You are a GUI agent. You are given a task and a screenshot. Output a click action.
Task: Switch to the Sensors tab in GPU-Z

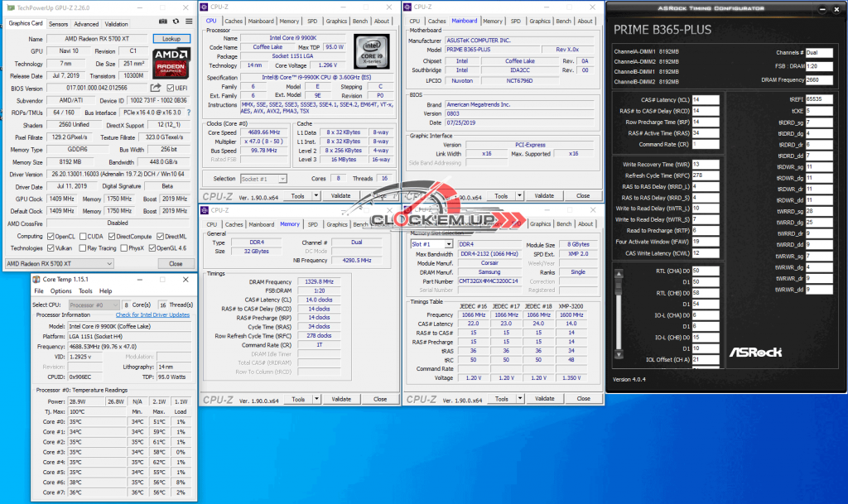pyautogui.click(x=58, y=24)
